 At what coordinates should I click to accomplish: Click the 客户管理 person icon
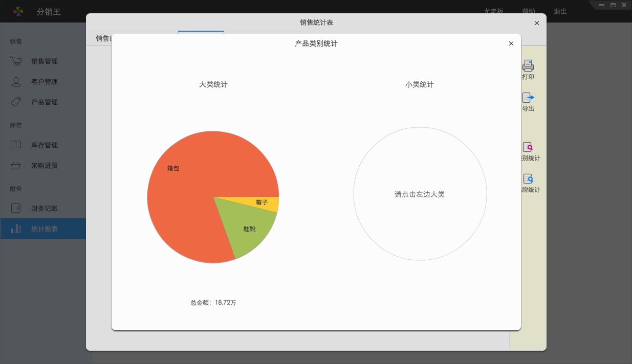point(16,82)
